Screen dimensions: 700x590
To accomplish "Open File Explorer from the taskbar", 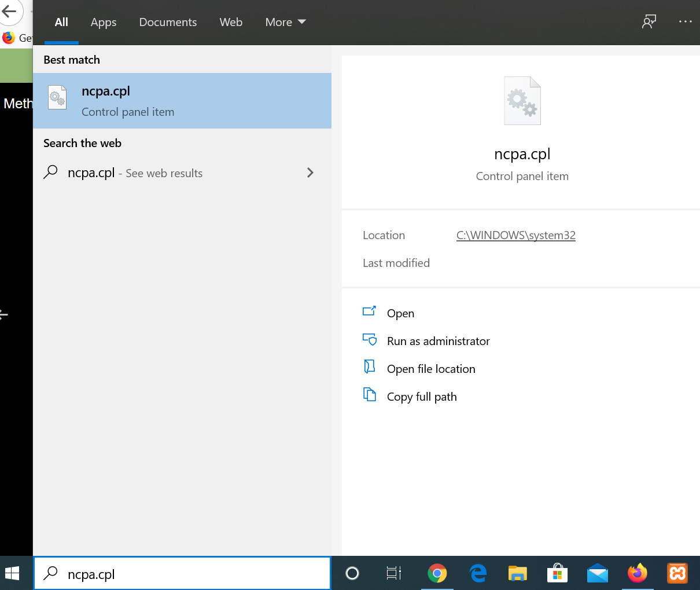I will point(517,573).
